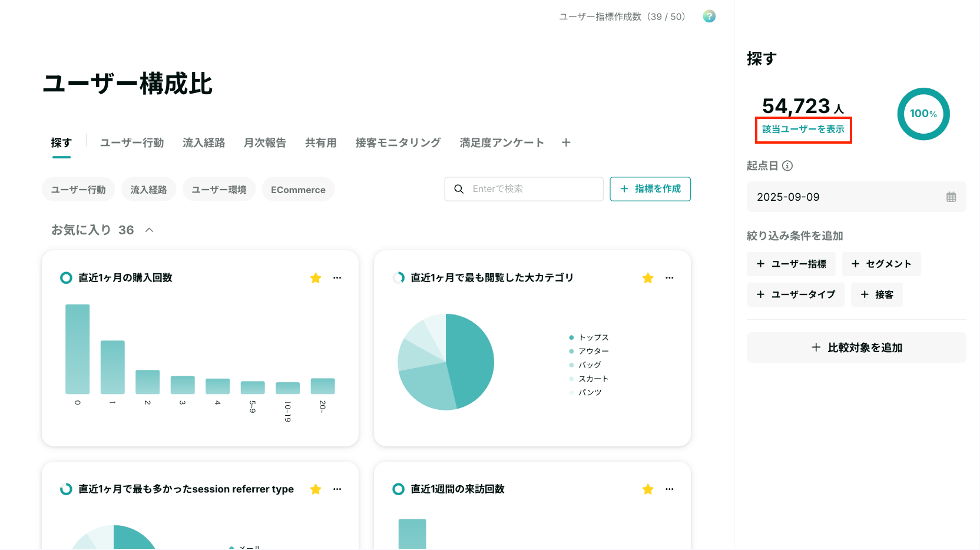The image size is (980, 550).
Task: Open the help question mark icon
Action: [x=709, y=16]
